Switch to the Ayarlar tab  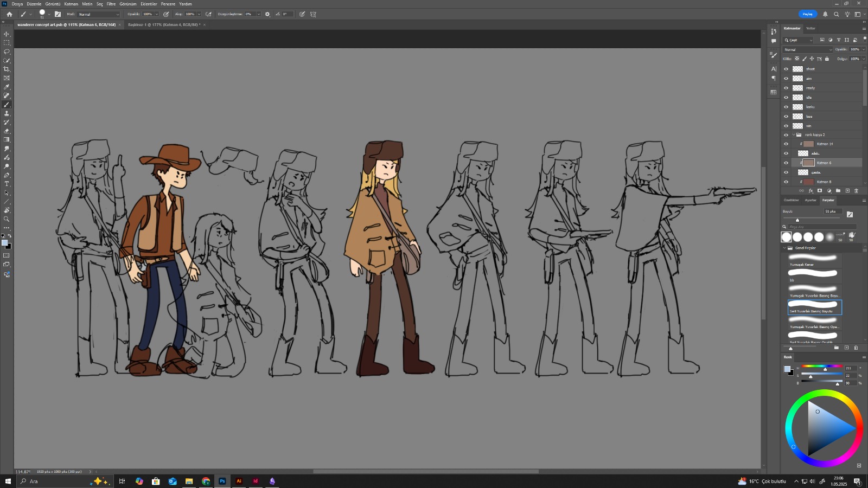click(x=810, y=200)
